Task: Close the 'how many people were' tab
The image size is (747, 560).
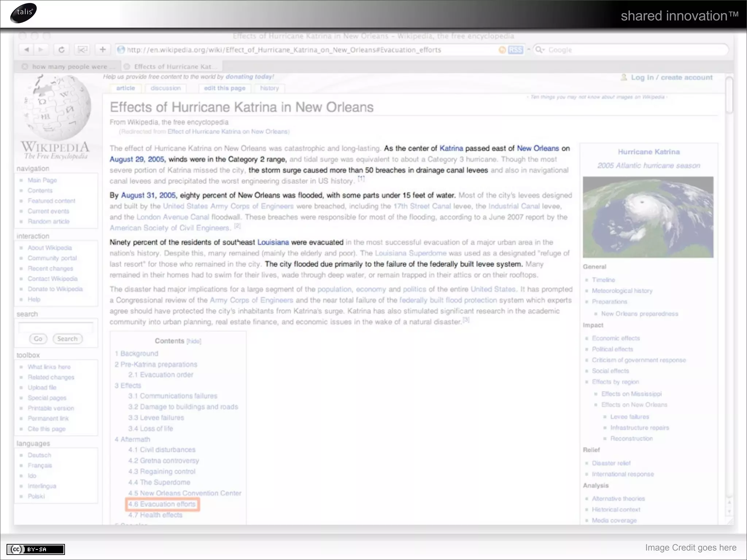Action: tap(25, 66)
